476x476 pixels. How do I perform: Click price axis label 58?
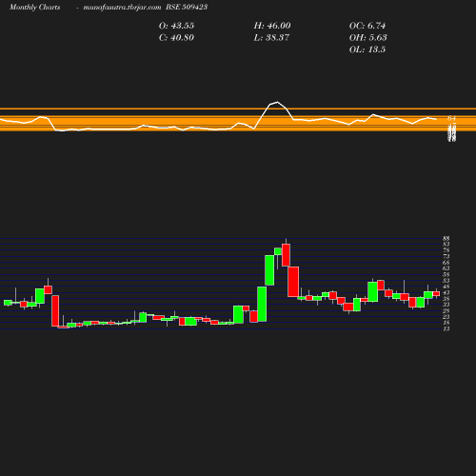(x=446, y=275)
